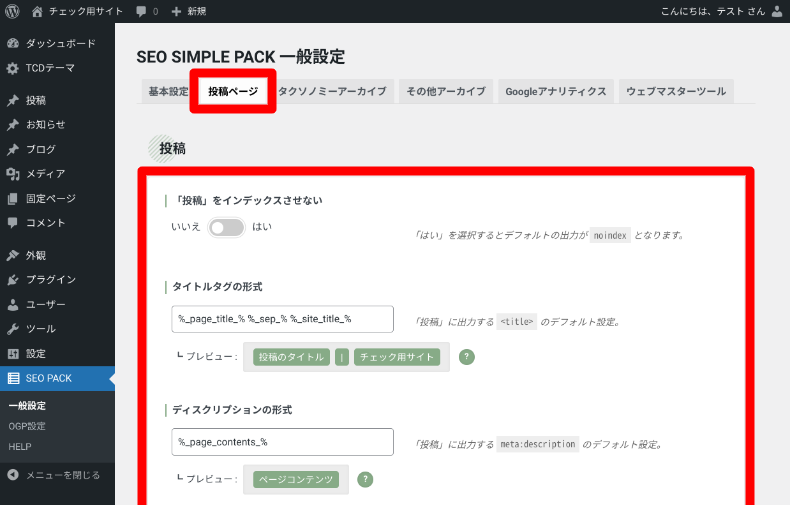Click the dashboard gauge icon

tap(13, 43)
